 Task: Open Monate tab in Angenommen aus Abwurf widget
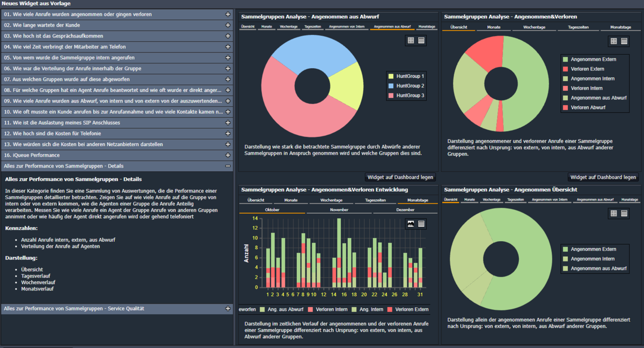[x=267, y=26]
